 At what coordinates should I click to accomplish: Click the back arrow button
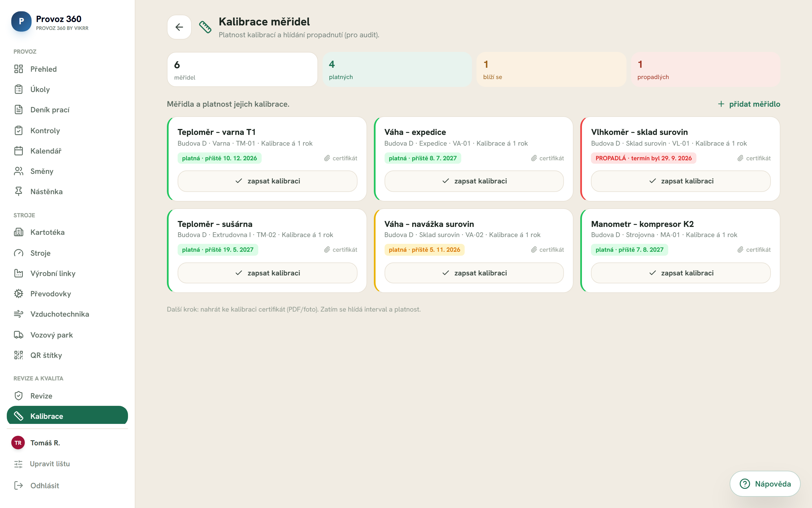tap(179, 27)
